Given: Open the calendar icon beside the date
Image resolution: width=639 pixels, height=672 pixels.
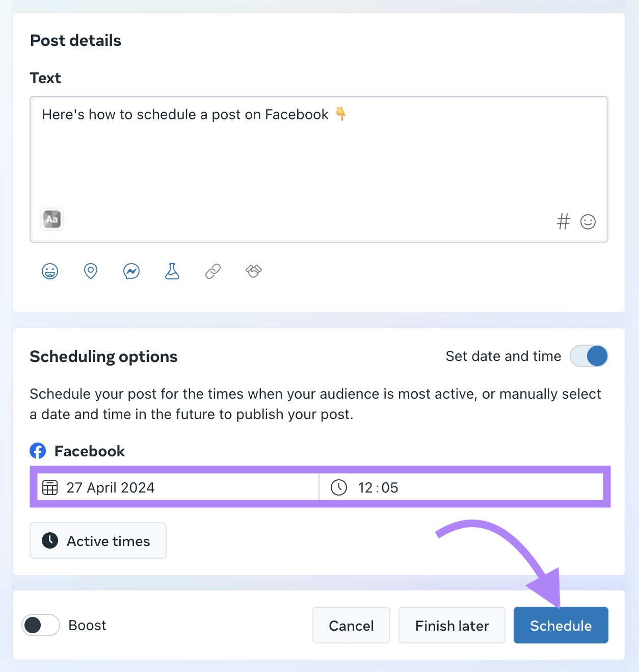Looking at the screenshot, I should 50,487.
